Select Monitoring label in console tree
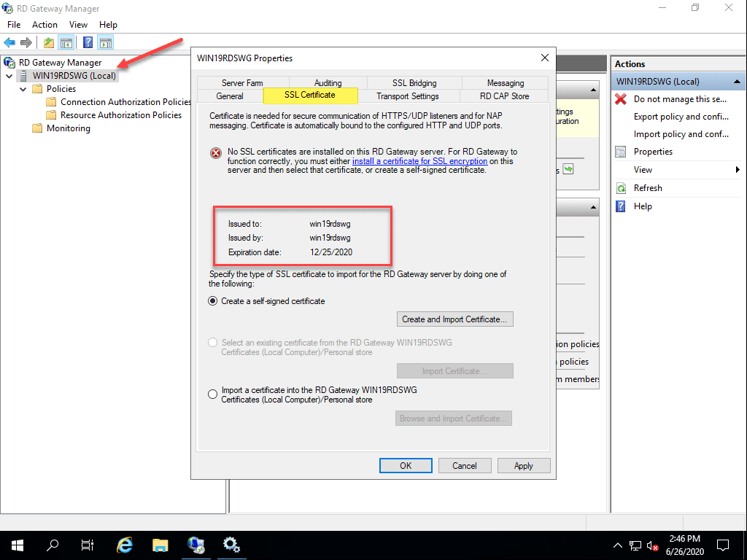 (68, 128)
